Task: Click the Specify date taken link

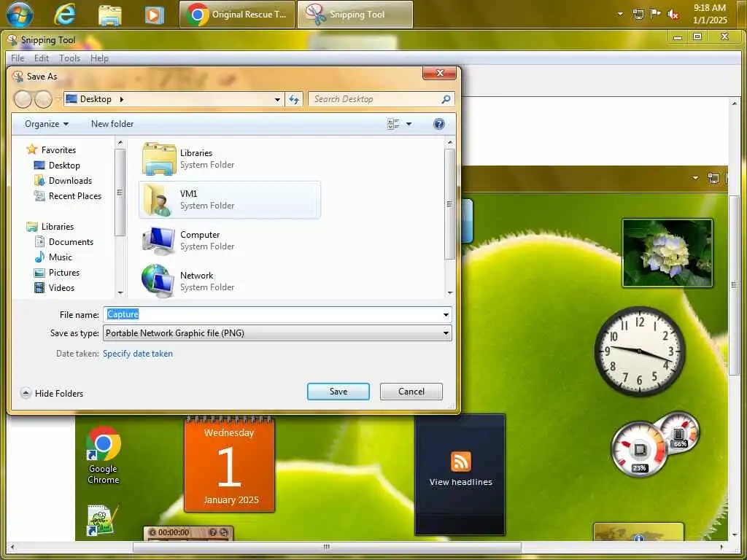Action: (x=138, y=354)
